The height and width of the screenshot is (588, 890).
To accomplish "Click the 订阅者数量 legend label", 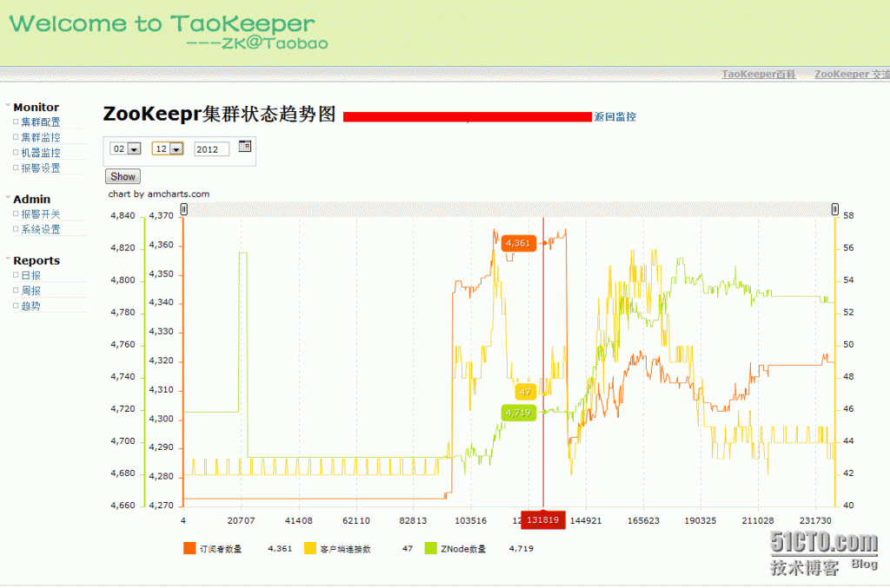I will point(220,549).
